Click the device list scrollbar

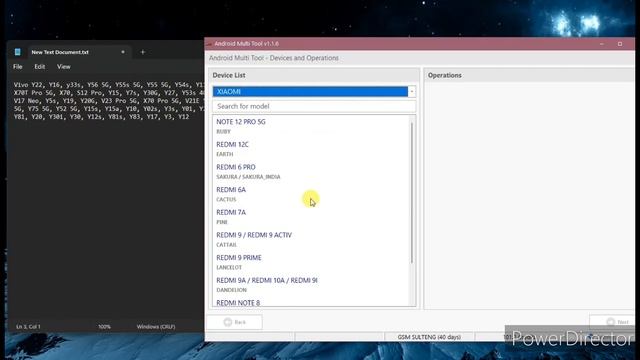click(x=412, y=192)
